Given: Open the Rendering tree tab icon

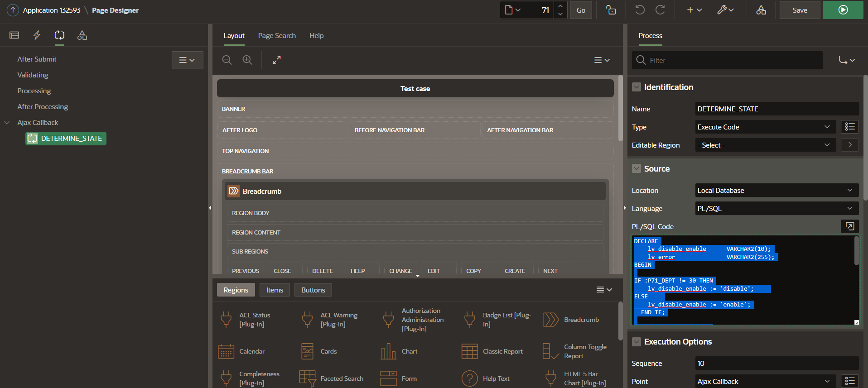Looking at the screenshot, I should point(14,35).
